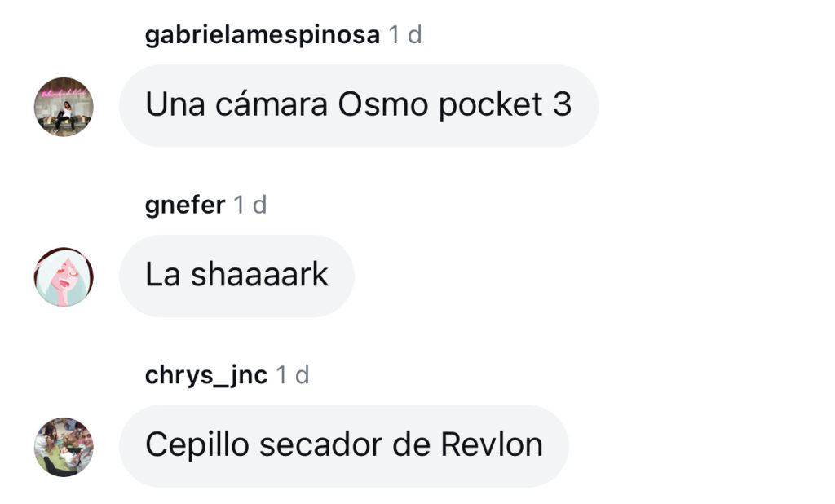Click the word 'cámara' in gabrielamespinosa's comment
Image resolution: width=835 pixels, height=504 pixels.
tap(271, 104)
